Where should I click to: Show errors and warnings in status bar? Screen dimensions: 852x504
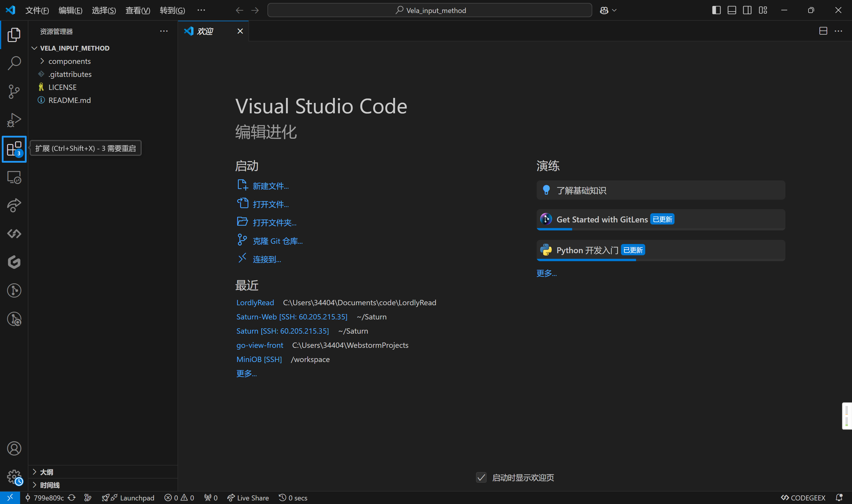[179, 497]
